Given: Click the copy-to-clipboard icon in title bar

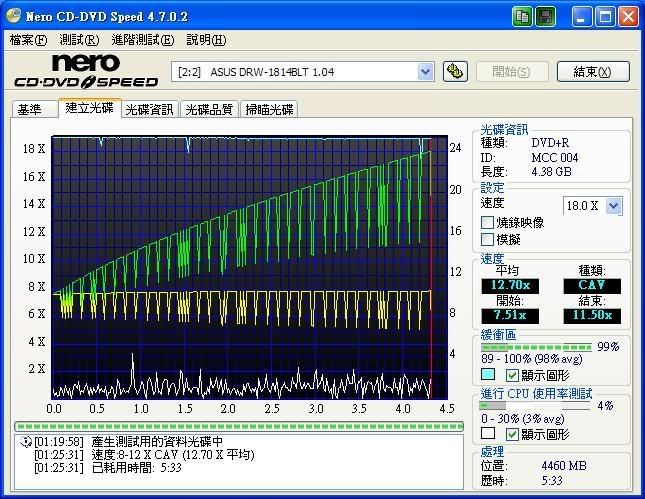Looking at the screenshot, I should click(522, 17).
